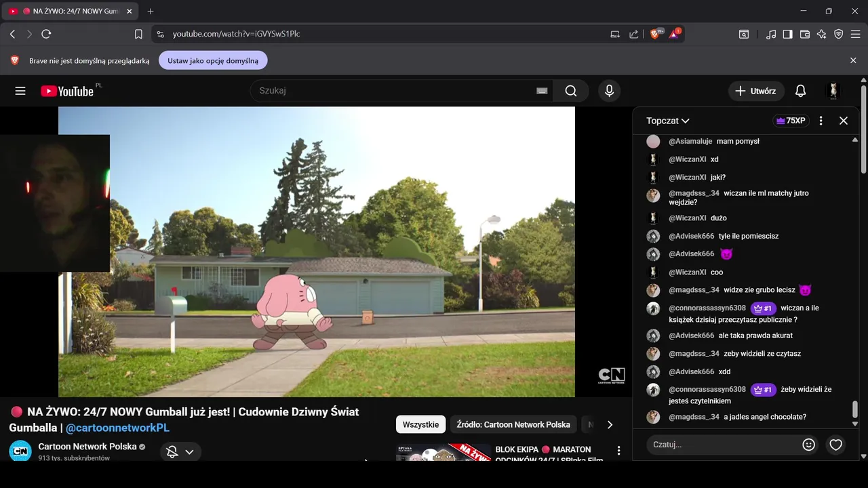Close the live chat panel

(844, 121)
